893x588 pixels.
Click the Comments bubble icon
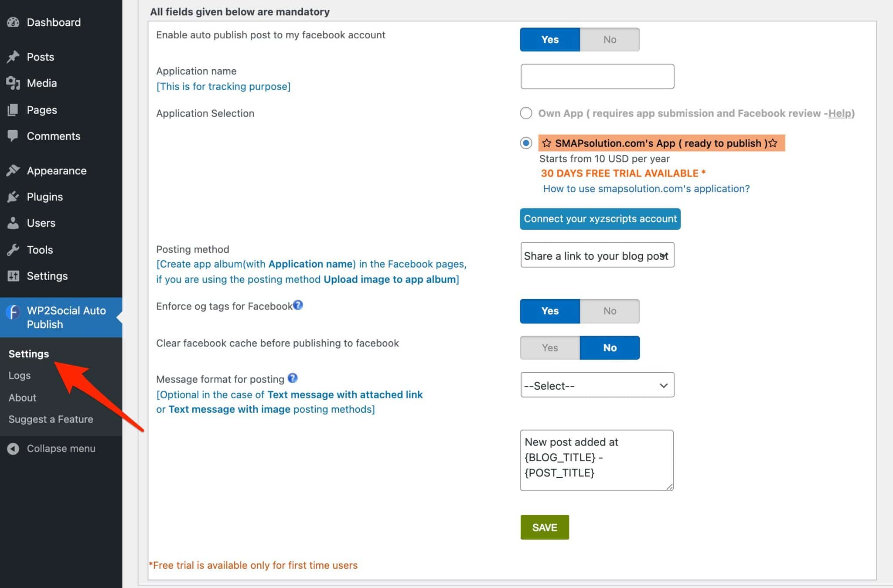pyautogui.click(x=13, y=136)
